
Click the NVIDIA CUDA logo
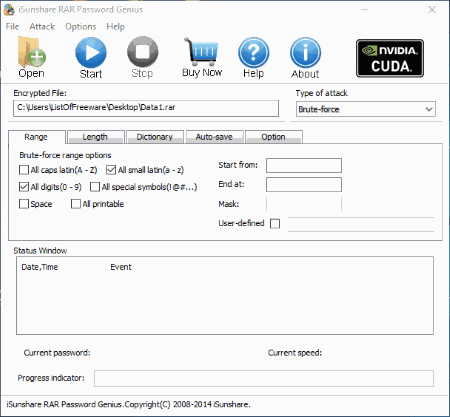[390, 58]
